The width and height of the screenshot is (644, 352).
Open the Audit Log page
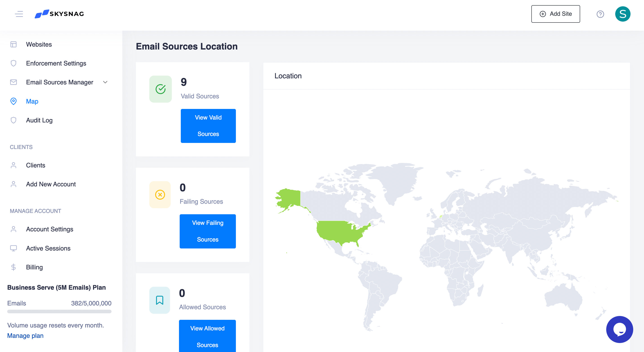(x=39, y=120)
